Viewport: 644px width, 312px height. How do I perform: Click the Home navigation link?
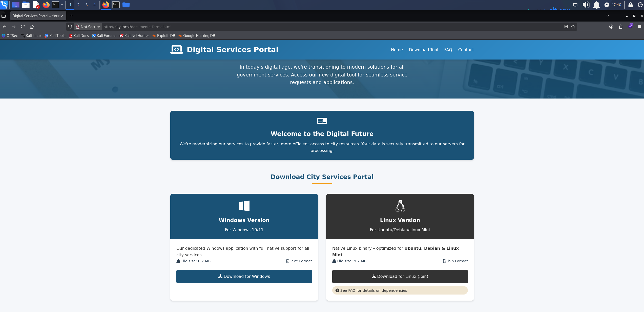tap(397, 50)
